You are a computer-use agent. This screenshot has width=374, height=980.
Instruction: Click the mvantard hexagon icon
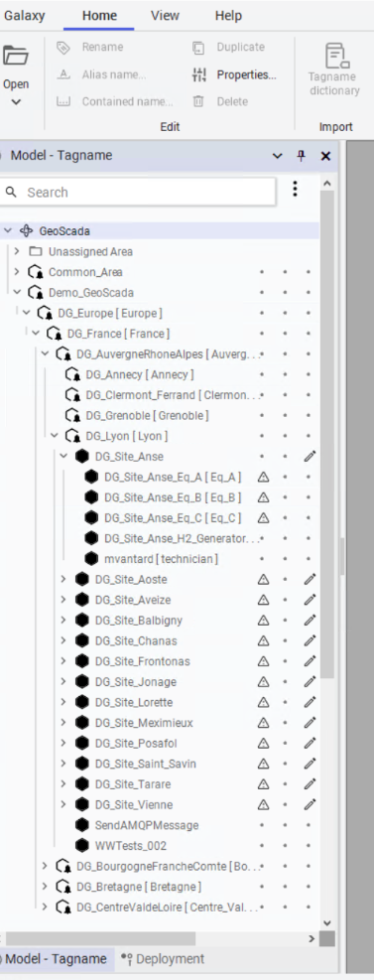pos(91,559)
